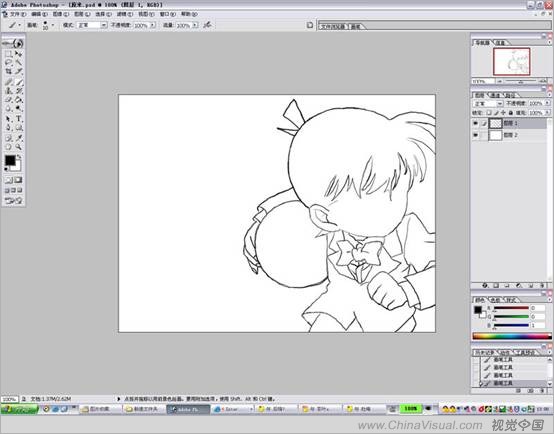Open the brush opacity slider arrow
554x434 pixels.
click(x=153, y=25)
